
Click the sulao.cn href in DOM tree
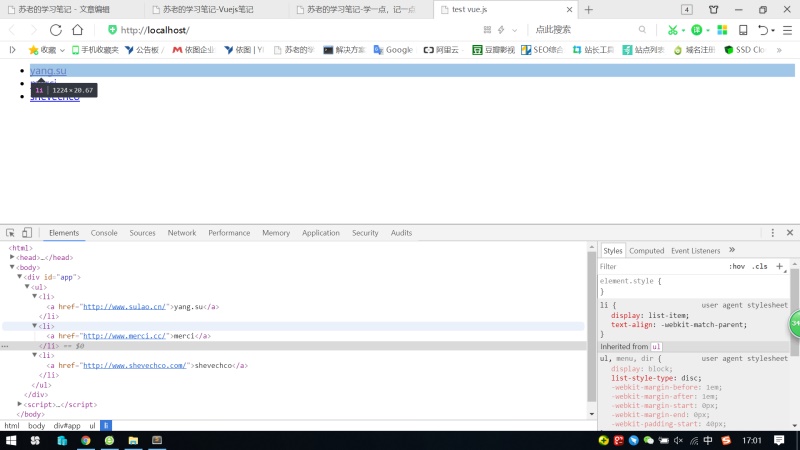click(124, 307)
